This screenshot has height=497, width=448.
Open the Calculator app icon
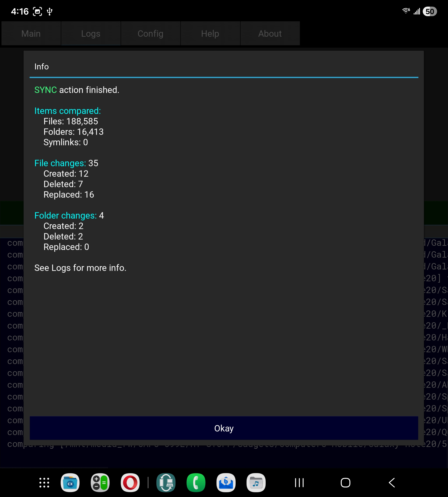click(100, 483)
